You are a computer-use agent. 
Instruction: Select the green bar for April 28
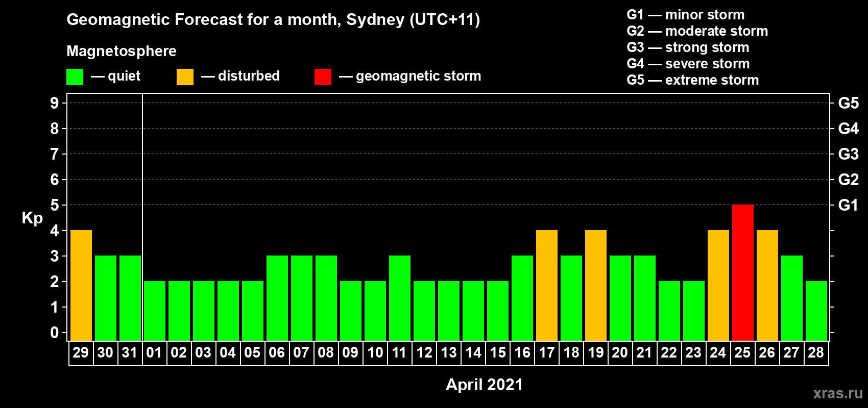[x=816, y=311]
